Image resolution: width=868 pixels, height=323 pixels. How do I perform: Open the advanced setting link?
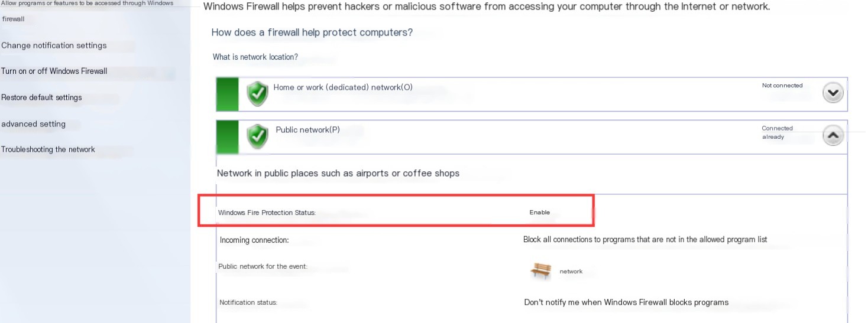pyautogui.click(x=33, y=124)
